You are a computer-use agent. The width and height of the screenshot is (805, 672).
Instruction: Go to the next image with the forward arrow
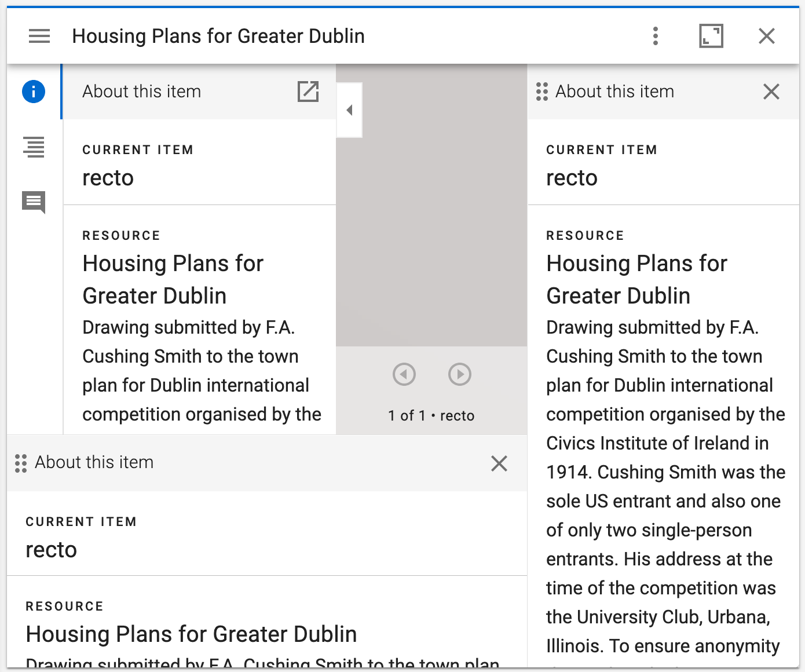coord(459,374)
